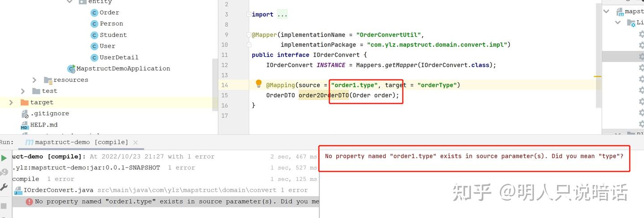The image size is (644, 218).
Task: Click line number 12 in editor gutter
Action: pos(225,65)
